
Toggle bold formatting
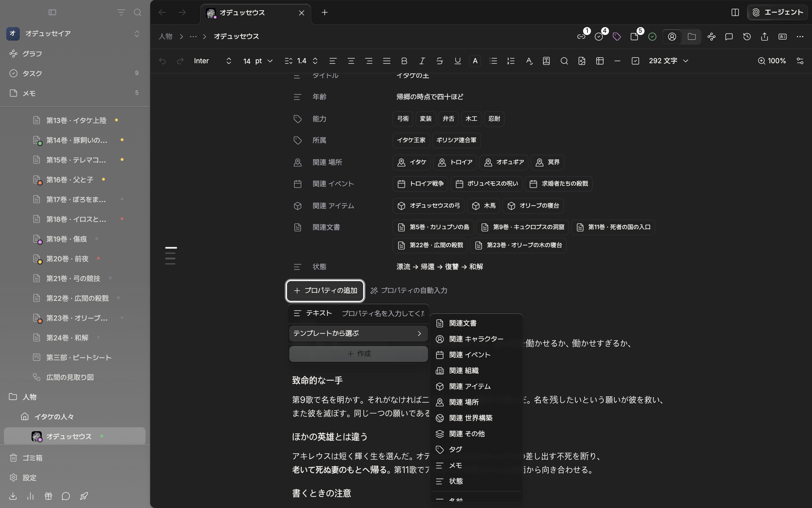click(x=404, y=61)
